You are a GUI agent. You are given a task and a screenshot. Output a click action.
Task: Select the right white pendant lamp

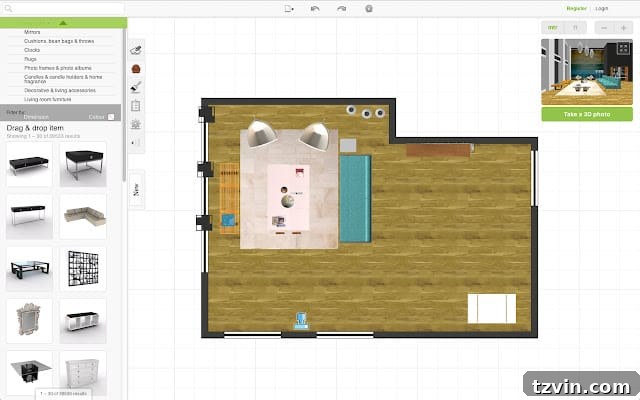pos(315,136)
